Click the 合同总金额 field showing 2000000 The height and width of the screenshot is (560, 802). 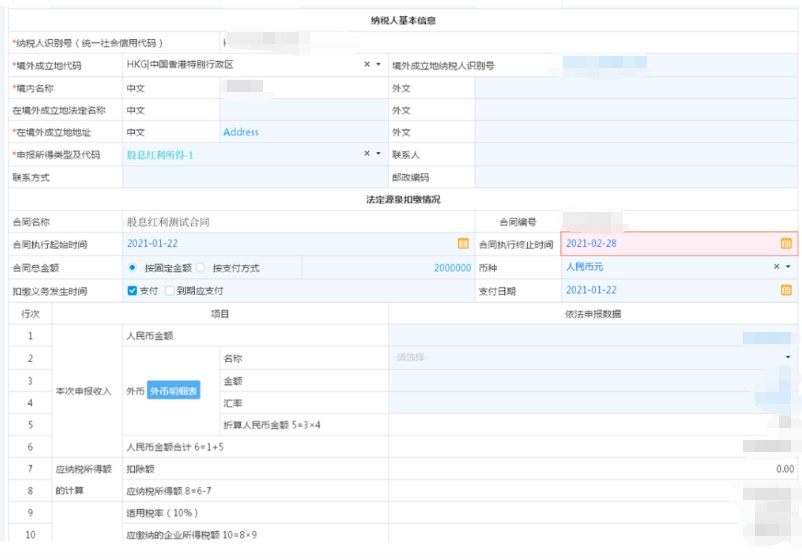click(388, 268)
